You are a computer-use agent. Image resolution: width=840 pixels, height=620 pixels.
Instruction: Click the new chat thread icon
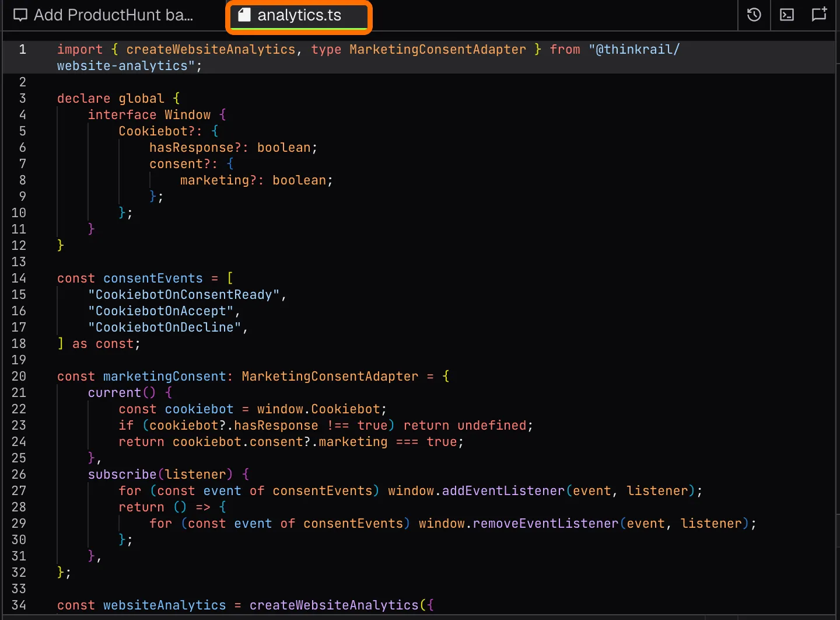point(820,14)
